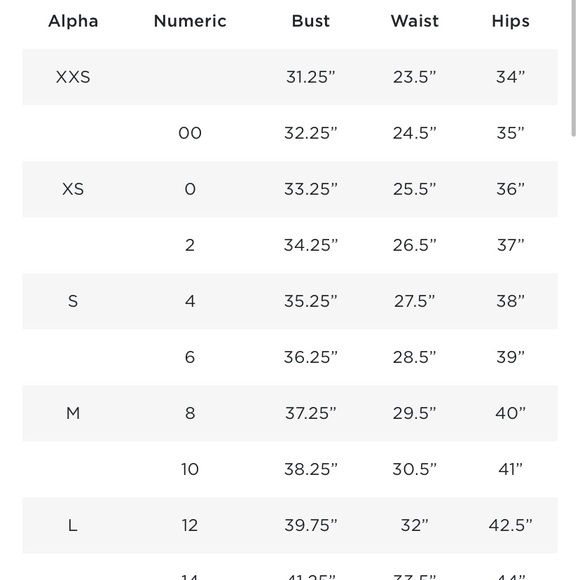
Task: Click the 39.75” bust value
Action: tap(311, 525)
